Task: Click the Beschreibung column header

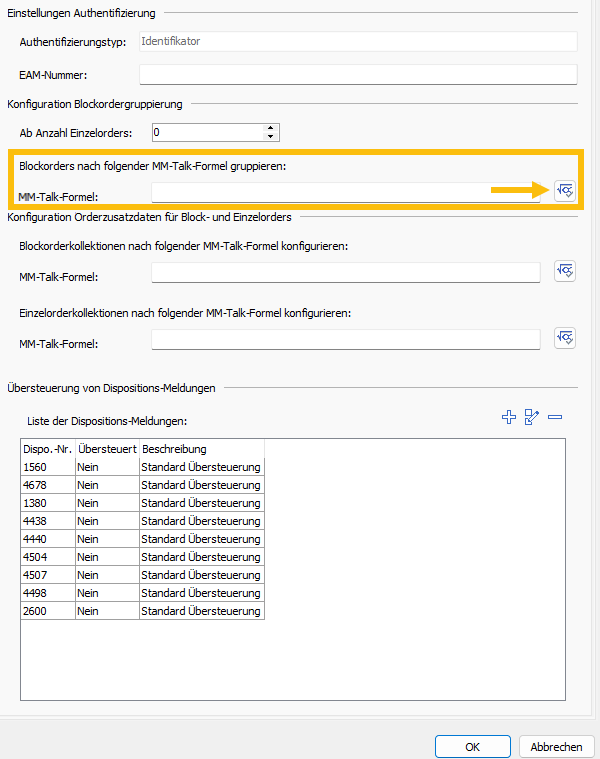Action: (x=200, y=449)
